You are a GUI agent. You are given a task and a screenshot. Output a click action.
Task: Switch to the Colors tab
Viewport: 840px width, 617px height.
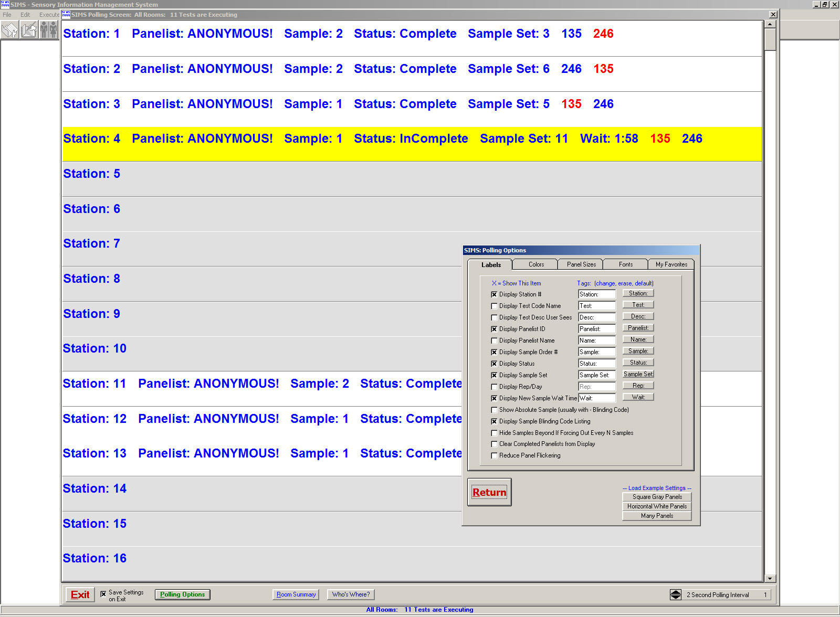536,264
